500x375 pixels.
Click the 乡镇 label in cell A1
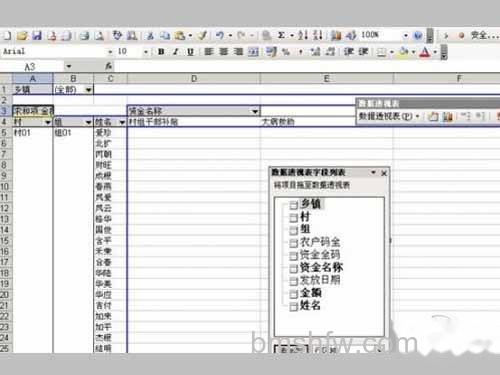(x=22, y=90)
